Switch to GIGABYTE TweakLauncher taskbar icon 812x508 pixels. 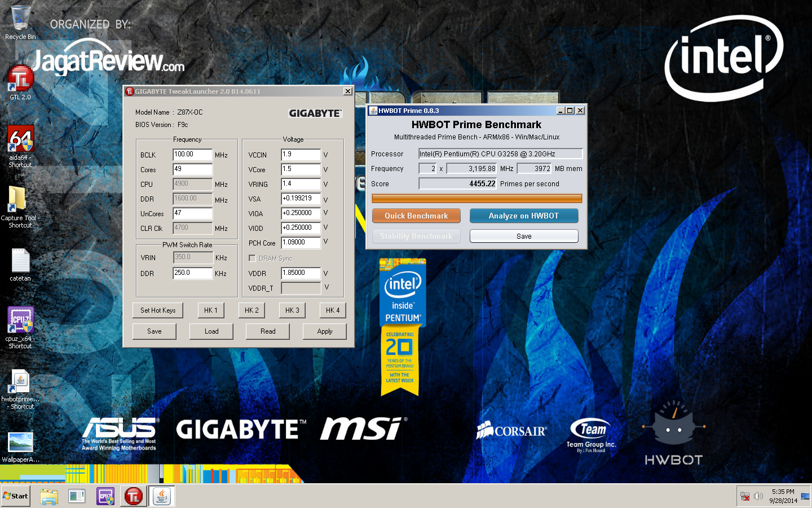click(x=134, y=496)
